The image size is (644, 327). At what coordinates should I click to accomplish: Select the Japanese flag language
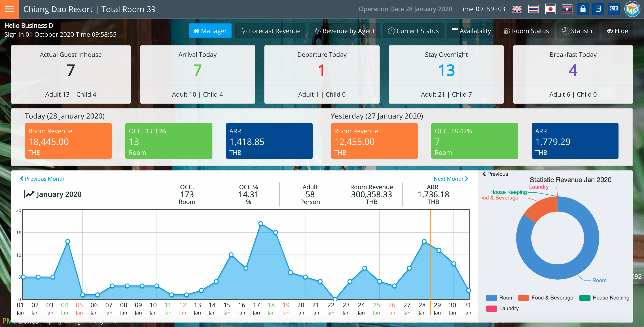(x=550, y=9)
